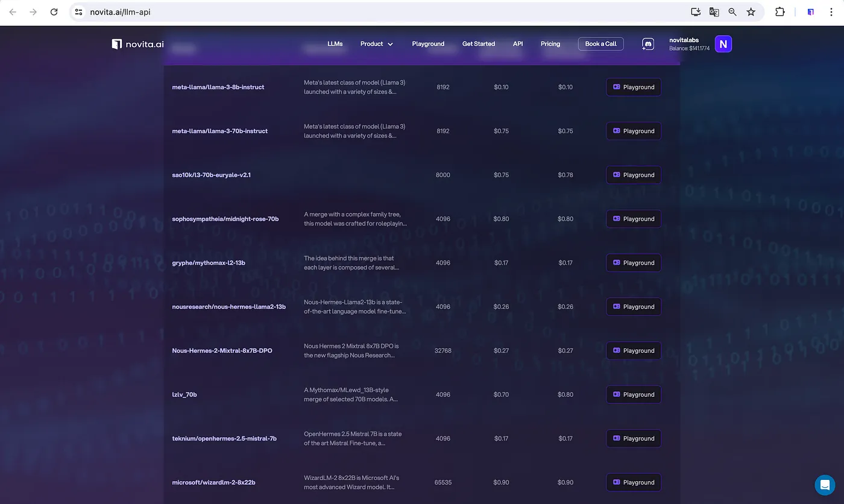Open the zoom magnifier icon in address bar
844x504 pixels.
[732, 12]
